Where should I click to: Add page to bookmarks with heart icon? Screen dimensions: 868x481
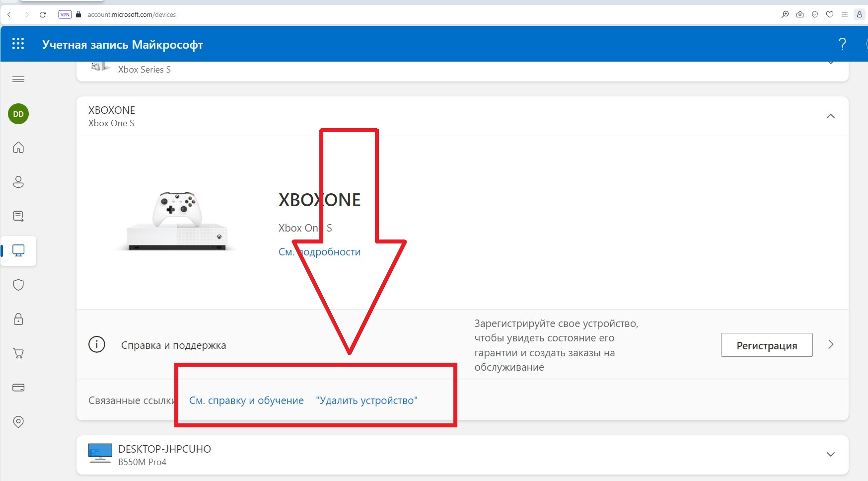(x=830, y=14)
